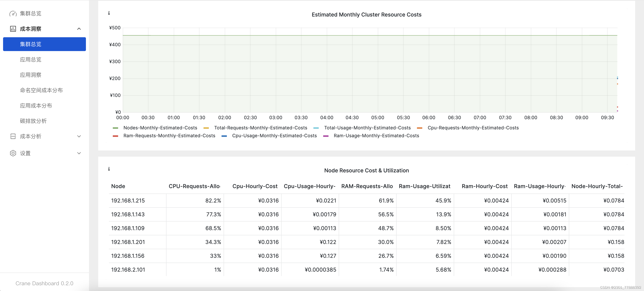Sort table by Node column header
This screenshot has height=291, width=644.
(118, 186)
